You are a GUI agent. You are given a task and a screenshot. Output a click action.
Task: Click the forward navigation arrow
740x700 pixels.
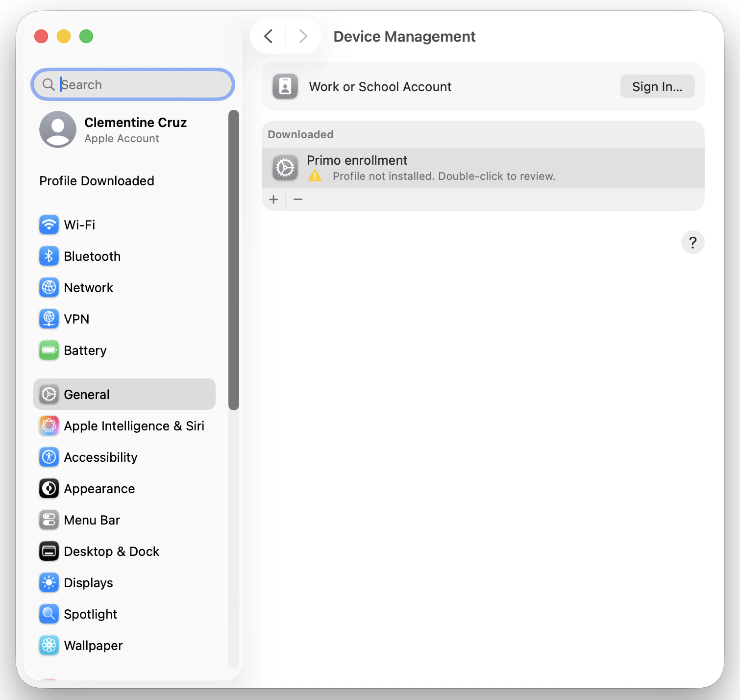(x=303, y=36)
